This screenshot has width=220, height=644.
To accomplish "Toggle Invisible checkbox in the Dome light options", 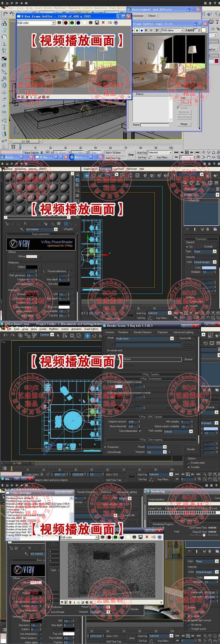I will [x=187, y=306].
